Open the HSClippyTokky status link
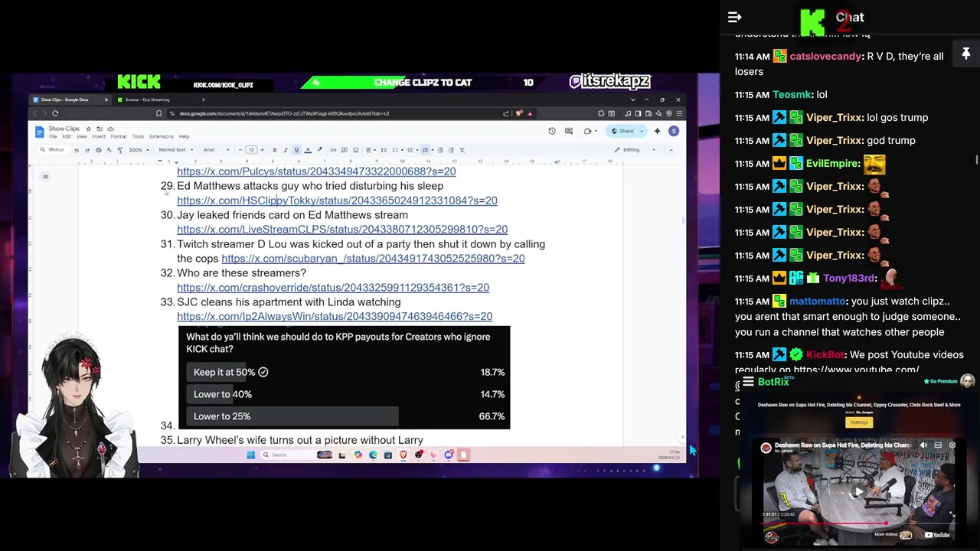The width and height of the screenshot is (980, 551). (337, 201)
